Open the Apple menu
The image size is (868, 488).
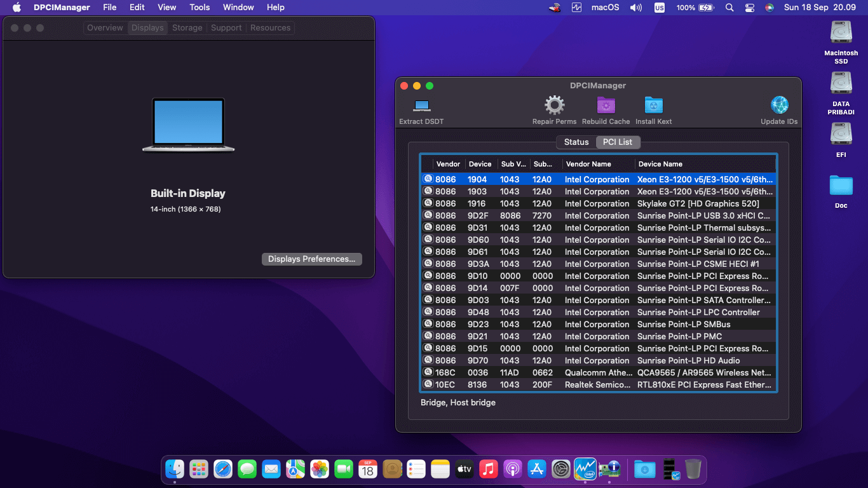coord(17,8)
